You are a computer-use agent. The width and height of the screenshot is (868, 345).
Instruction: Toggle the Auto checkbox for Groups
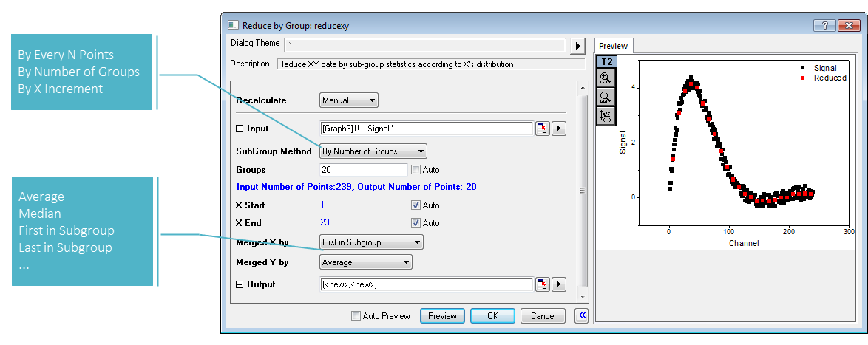coord(416,170)
